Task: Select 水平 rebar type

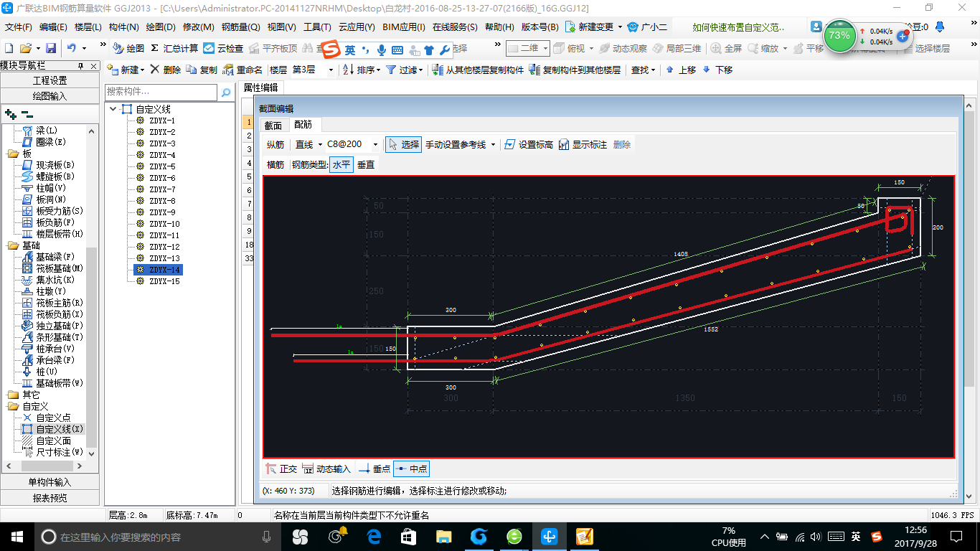Action: (341, 164)
